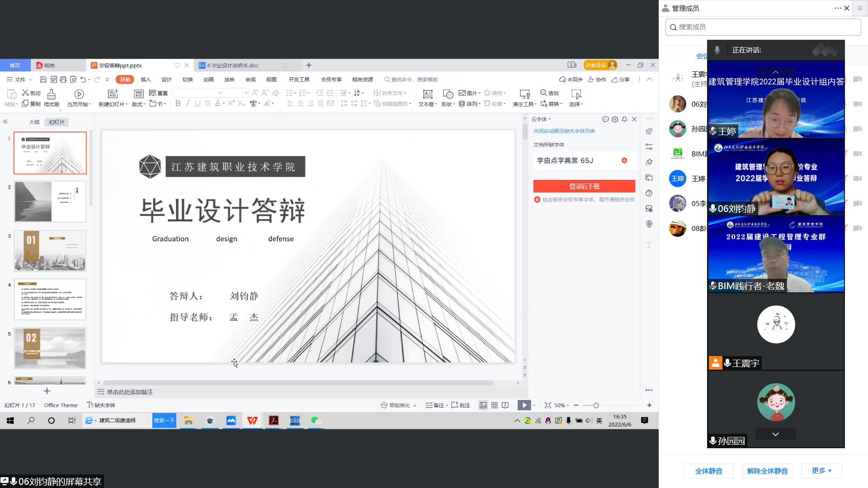Screen dimensions: 868x488
Task: Open the 插入 ribbon tab
Action: click(x=145, y=80)
